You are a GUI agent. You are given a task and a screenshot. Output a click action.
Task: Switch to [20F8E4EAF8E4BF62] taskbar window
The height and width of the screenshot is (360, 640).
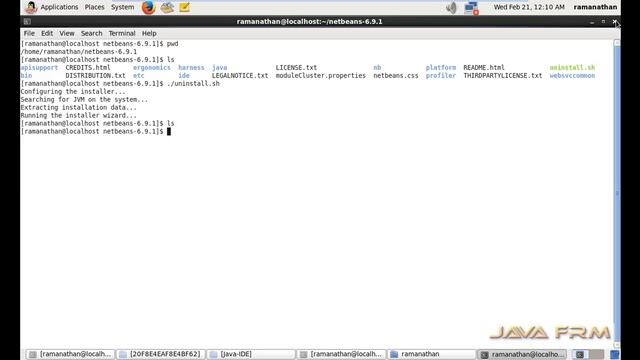coord(161,354)
